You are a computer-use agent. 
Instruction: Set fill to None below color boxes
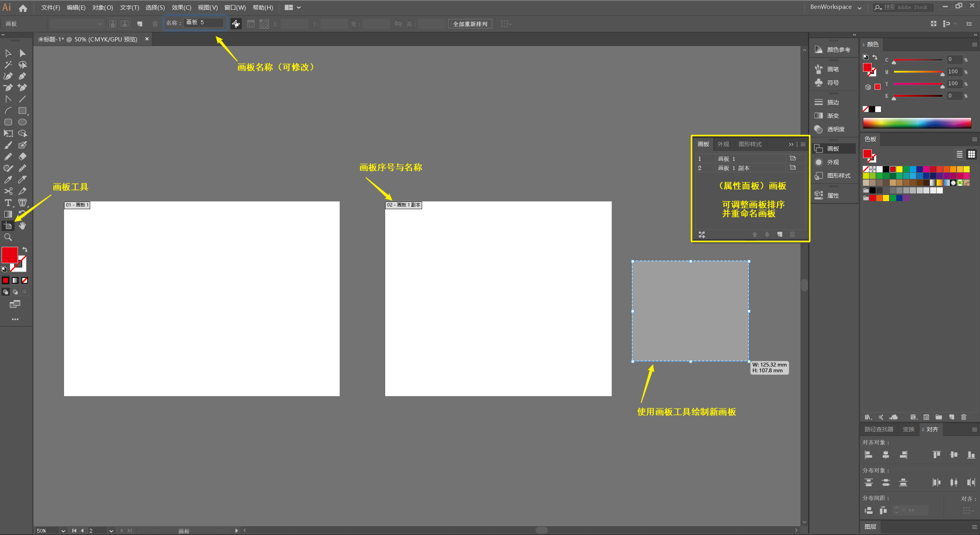[x=25, y=281]
